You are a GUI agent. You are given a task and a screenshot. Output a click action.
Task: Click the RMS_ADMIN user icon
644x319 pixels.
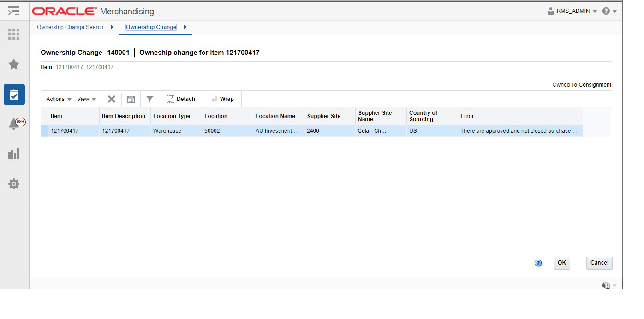(551, 11)
